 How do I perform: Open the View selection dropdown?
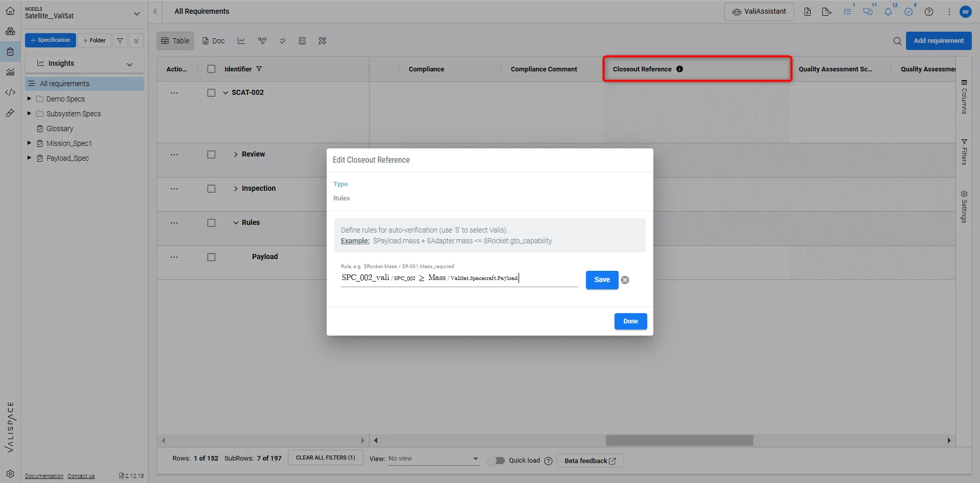click(433, 459)
